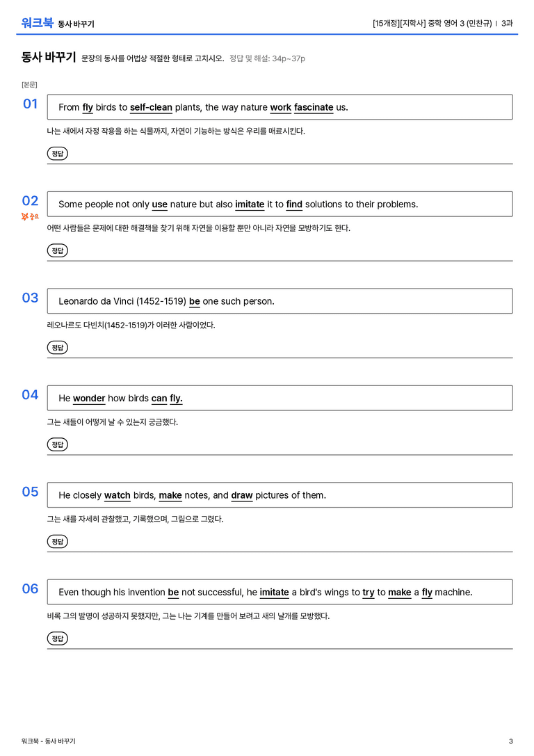Image resolution: width=534 pixels, height=756 pixels.
Task: Click the 정답 badge under question 06
Action: tap(57, 638)
